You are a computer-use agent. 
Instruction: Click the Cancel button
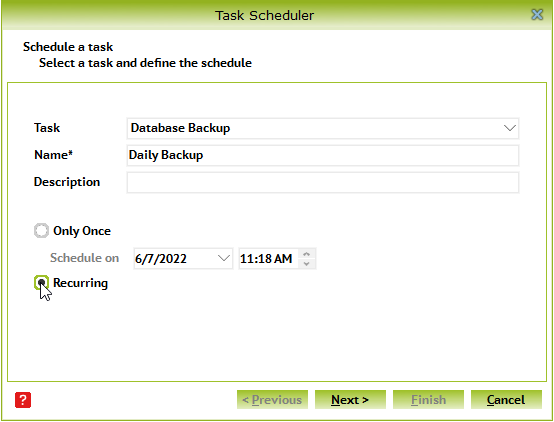[506, 400]
